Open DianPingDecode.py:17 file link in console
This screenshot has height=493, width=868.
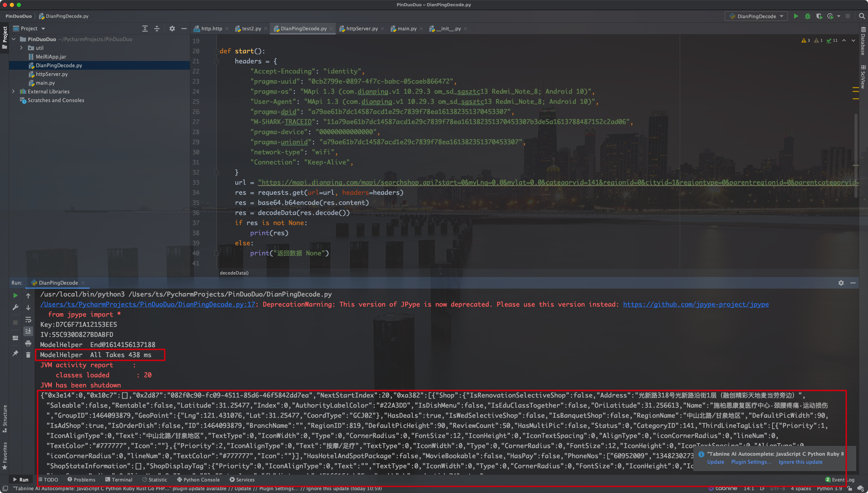point(148,305)
